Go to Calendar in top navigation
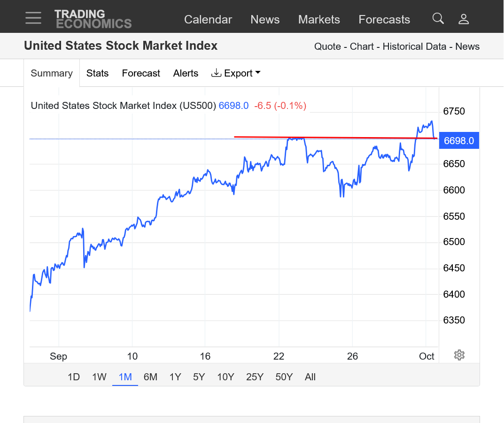This screenshot has height=423, width=504. 208,20
